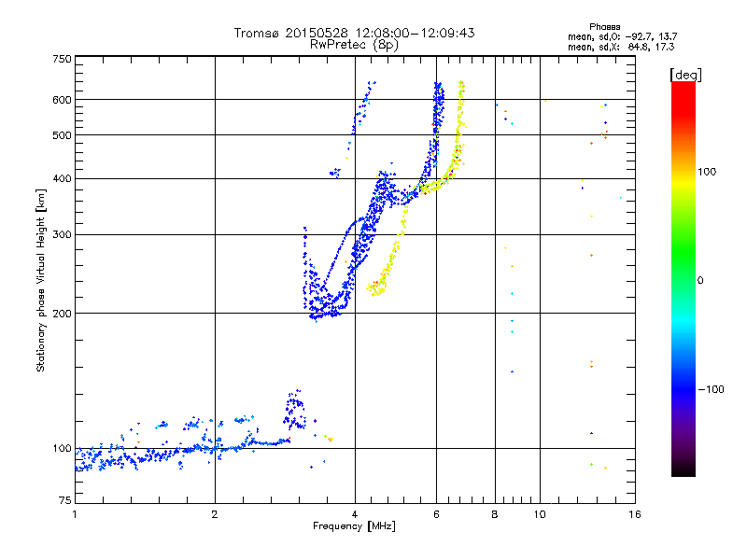Click the colorbar label "100"
This screenshot has width=747, height=560.
coord(707,172)
